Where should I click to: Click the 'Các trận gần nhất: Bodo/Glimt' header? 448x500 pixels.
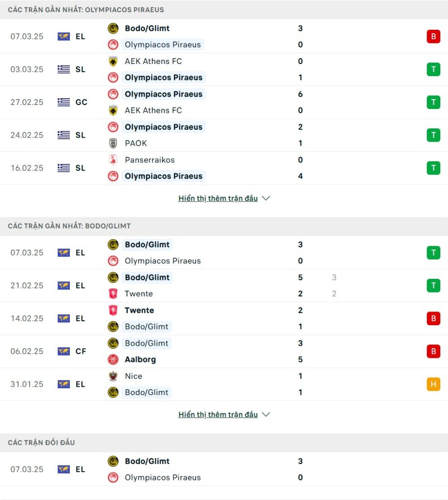69,226
